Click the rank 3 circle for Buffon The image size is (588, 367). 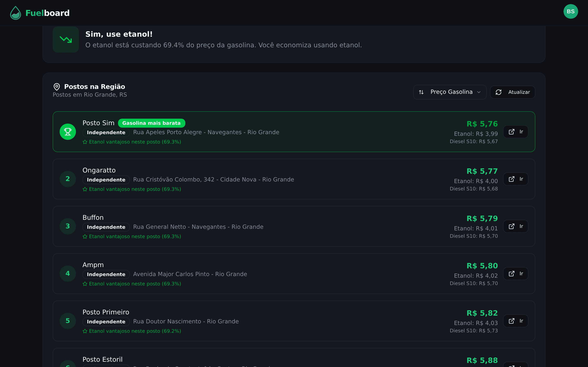click(68, 226)
